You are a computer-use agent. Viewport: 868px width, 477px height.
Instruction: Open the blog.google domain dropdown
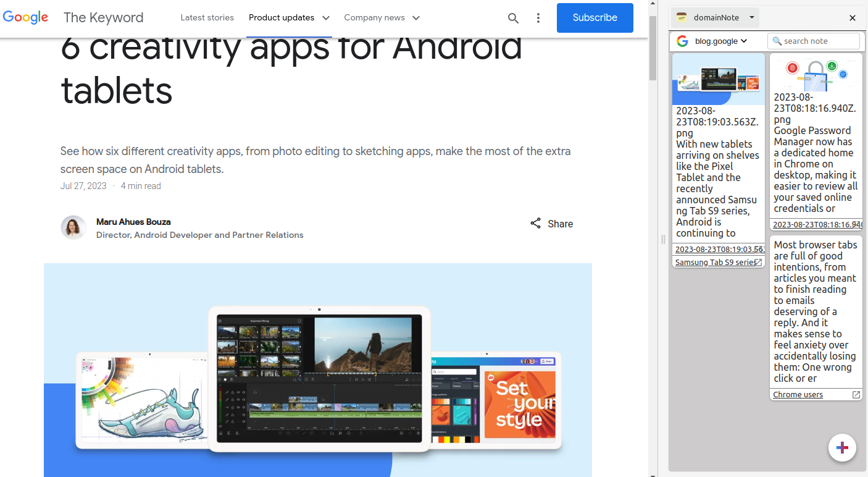click(x=720, y=41)
